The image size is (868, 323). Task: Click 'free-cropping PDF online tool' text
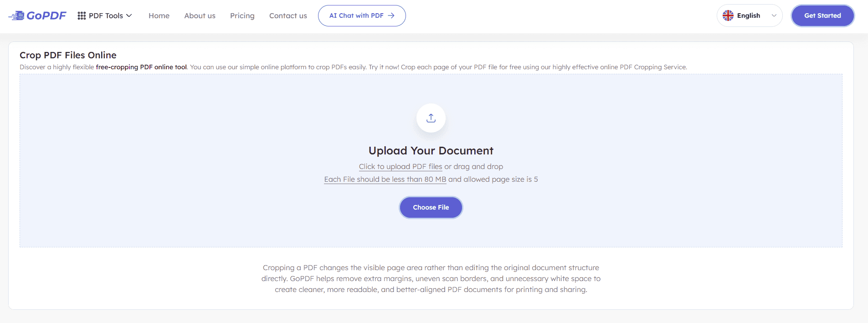tap(141, 67)
